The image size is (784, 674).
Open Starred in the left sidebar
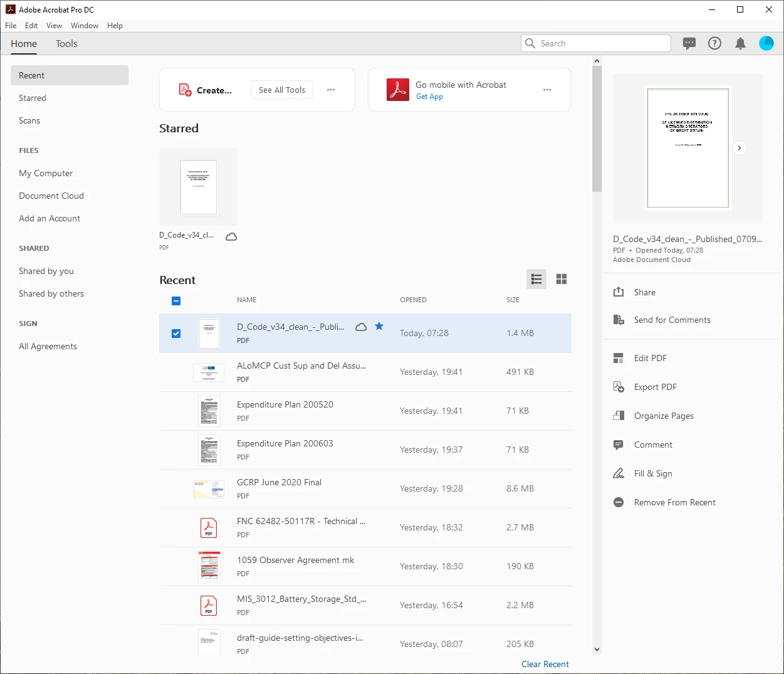(x=33, y=98)
